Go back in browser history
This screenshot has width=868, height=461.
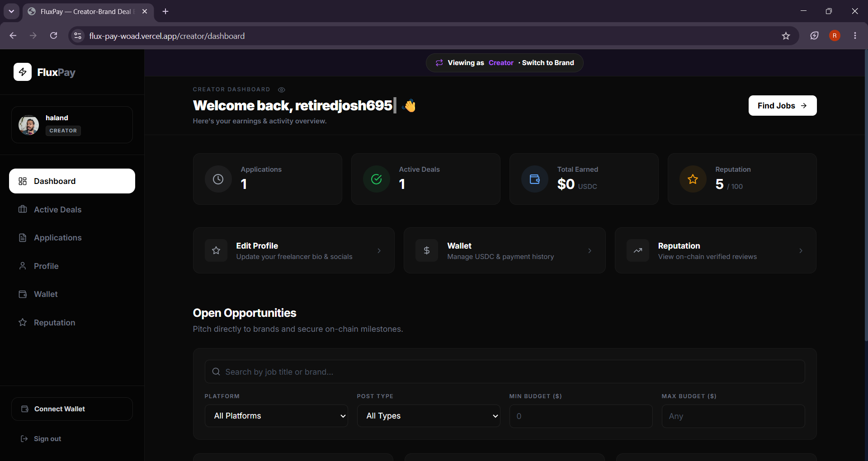tap(13, 36)
